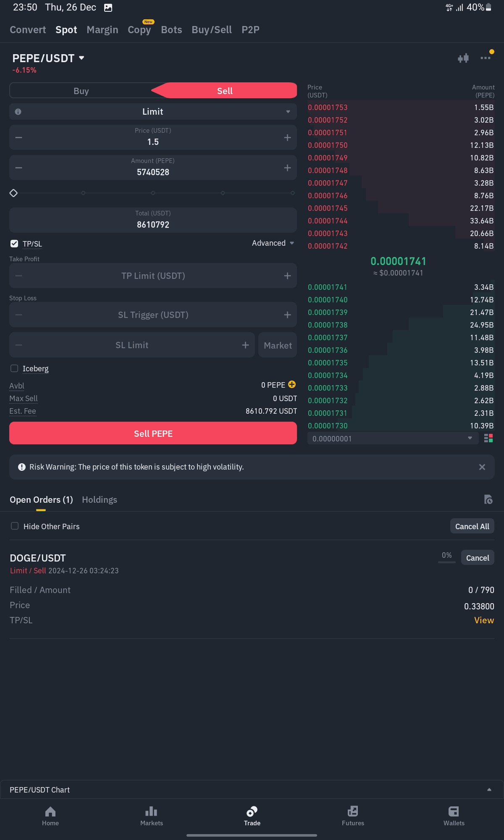Open the P2P tab
Viewport: 504px width, 840px height.
[x=250, y=30]
